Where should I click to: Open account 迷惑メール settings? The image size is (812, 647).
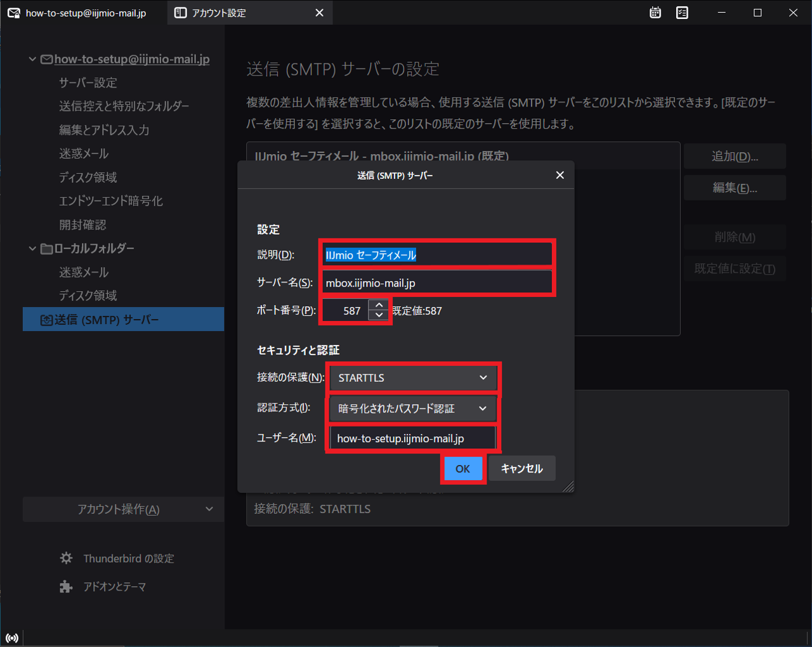pos(84,154)
